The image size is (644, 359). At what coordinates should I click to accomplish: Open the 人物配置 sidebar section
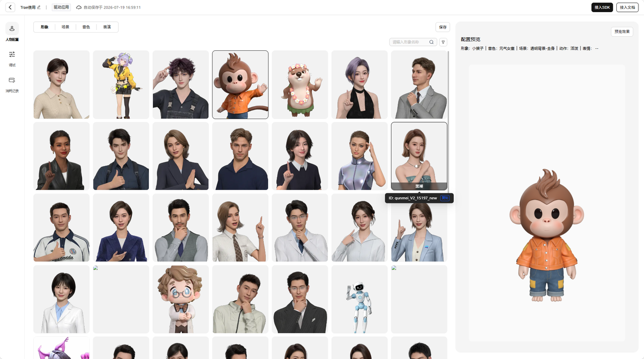[x=12, y=32]
